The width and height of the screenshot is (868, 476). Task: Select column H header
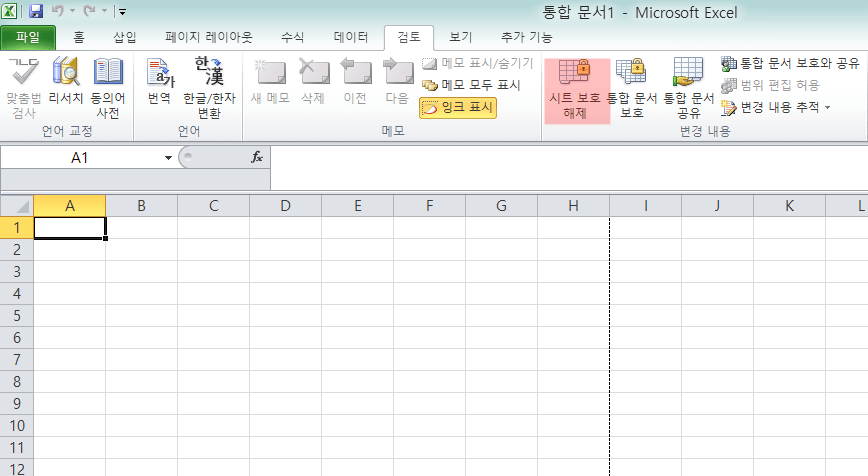(574, 206)
